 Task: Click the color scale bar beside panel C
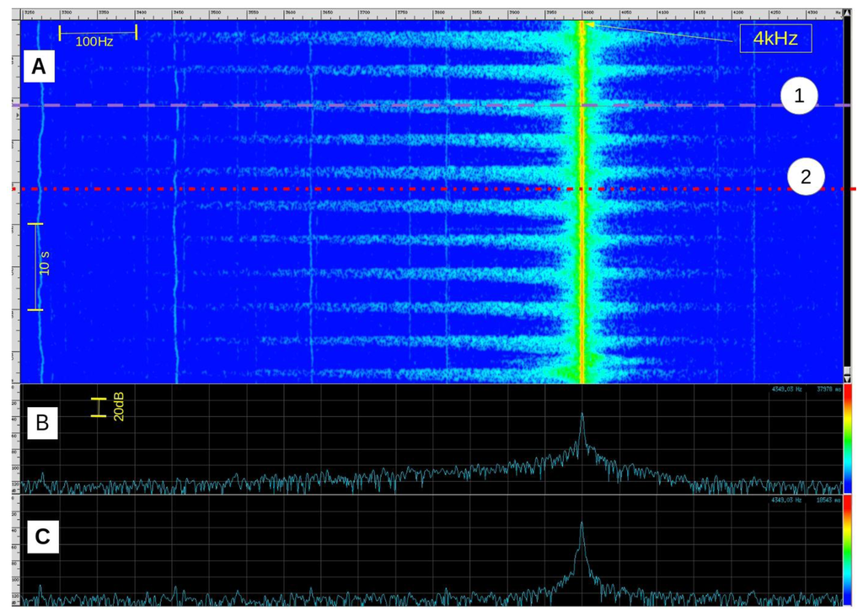[848, 550]
